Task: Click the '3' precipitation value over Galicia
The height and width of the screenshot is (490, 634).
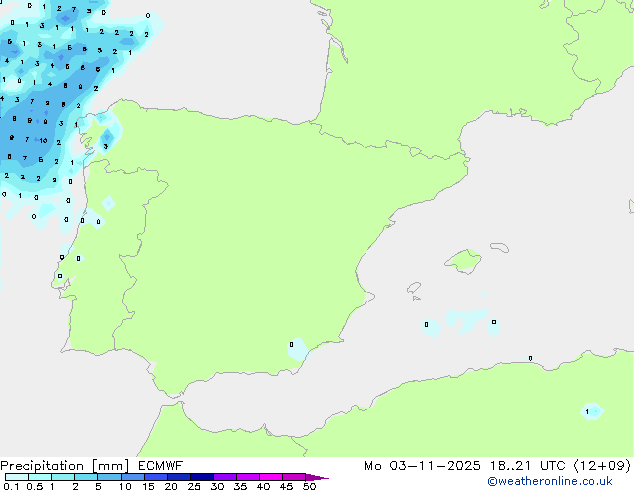Action: click(x=106, y=146)
